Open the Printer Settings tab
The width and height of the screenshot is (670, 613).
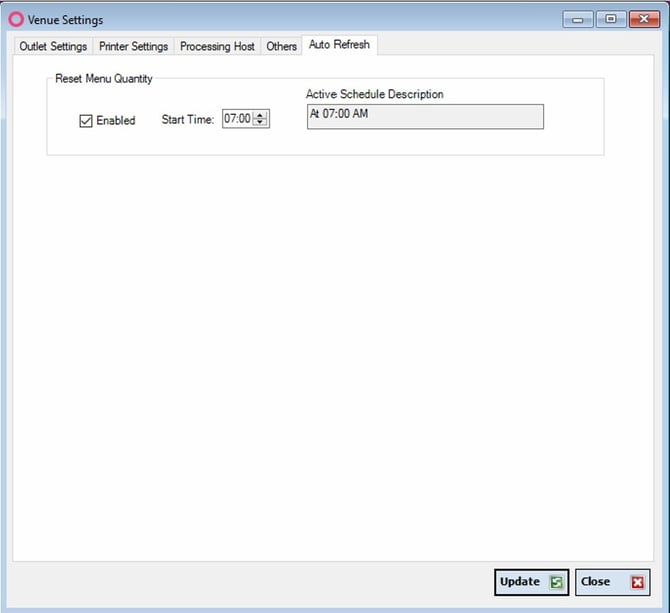point(133,46)
